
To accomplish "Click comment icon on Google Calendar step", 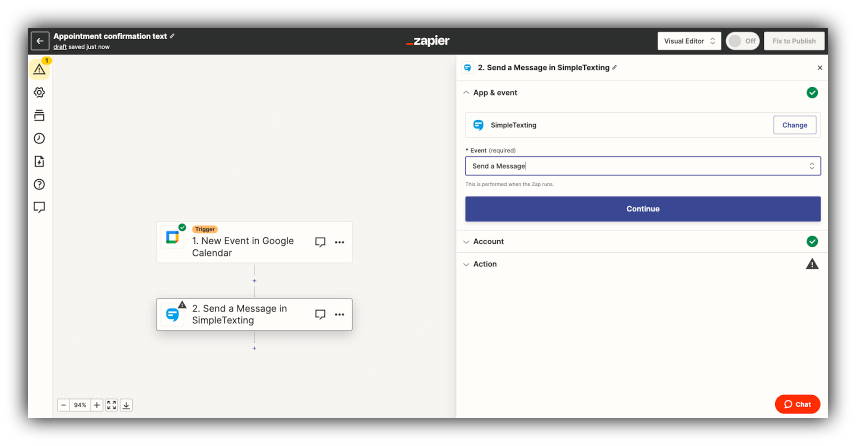I will coord(320,242).
